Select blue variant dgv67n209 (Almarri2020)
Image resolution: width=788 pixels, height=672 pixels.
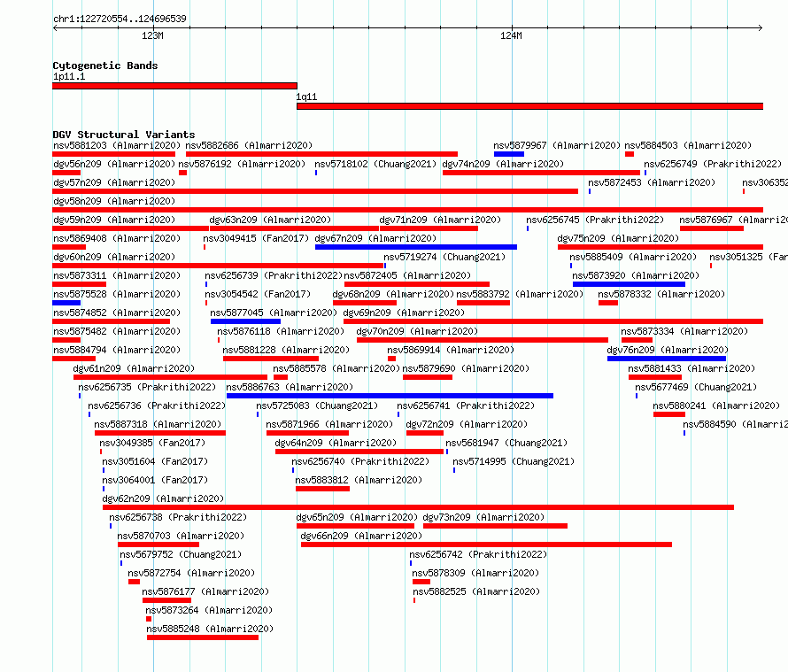coord(416,247)
